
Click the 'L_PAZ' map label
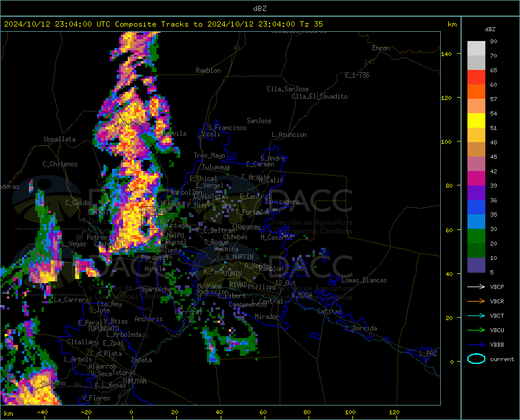coord(428,354)
